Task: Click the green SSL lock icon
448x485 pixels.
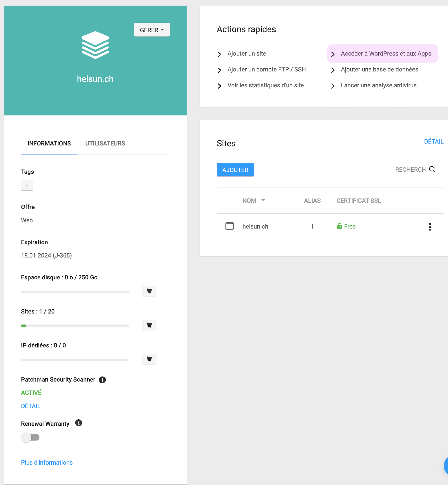Action: (339, 226)
